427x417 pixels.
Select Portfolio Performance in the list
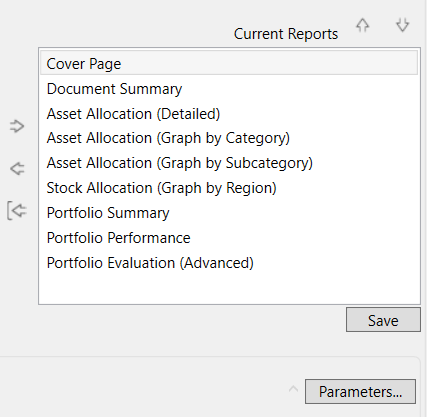pyautogui.click(x=229, y=238)
